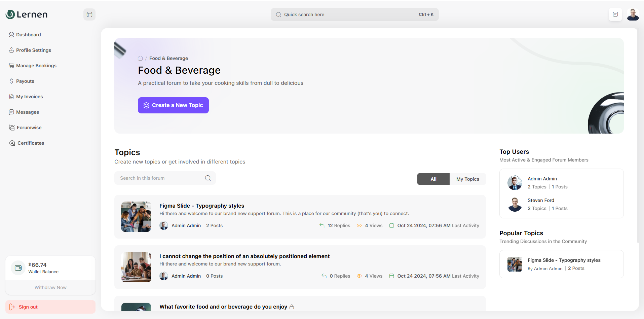Open My Invoices
The width and height of the screenshot is (644, 319).
[29, 97]
